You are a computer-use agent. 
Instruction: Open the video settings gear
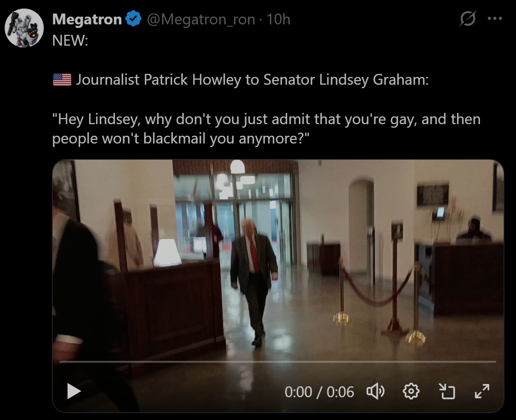point(411,391)
